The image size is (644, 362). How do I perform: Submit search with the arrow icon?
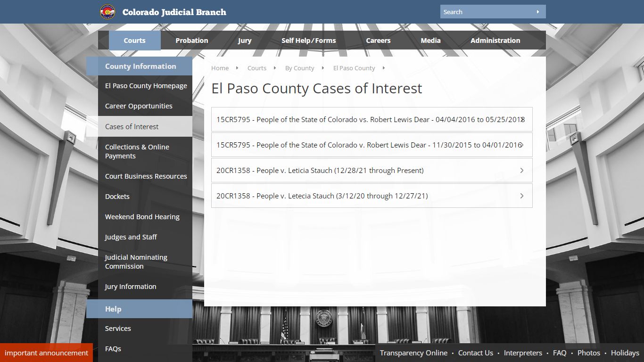[538, 12]
